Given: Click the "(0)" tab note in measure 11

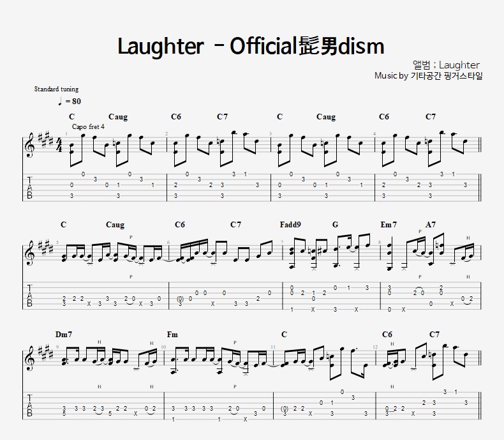Looking at the screenshot, I should [x=285, y=408].
